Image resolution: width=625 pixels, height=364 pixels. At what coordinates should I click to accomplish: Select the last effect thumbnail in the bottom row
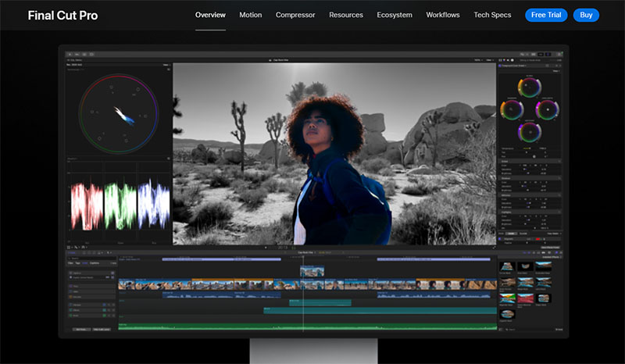click(x=506, y=314)
